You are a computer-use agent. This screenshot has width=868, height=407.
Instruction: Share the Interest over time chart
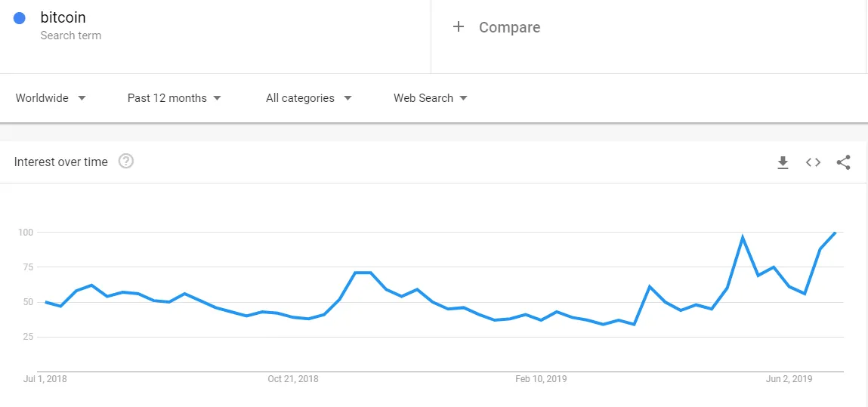(x=844, y=162)
